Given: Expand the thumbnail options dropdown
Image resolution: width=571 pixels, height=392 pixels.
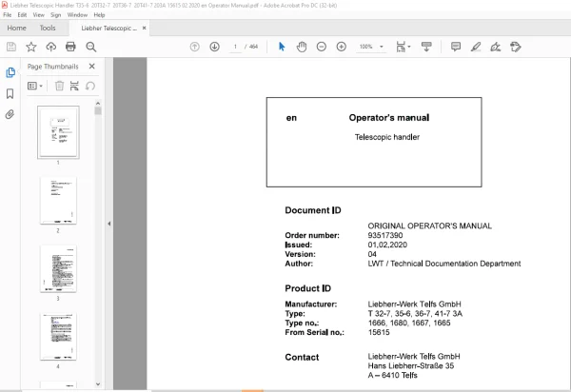Looking at the screenshot, I should (35, 86).
